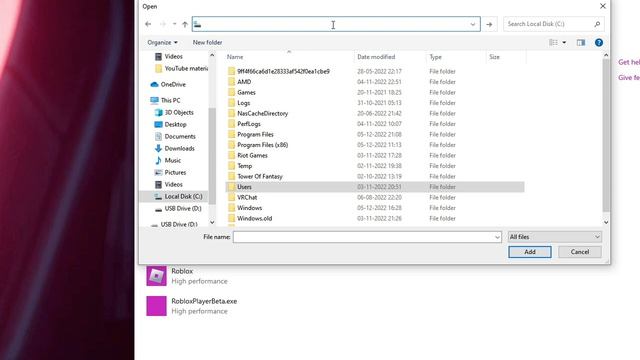This screenshot has height=360, width=640.
Task: Open the All files type dropdown
Action: point(554,237)
